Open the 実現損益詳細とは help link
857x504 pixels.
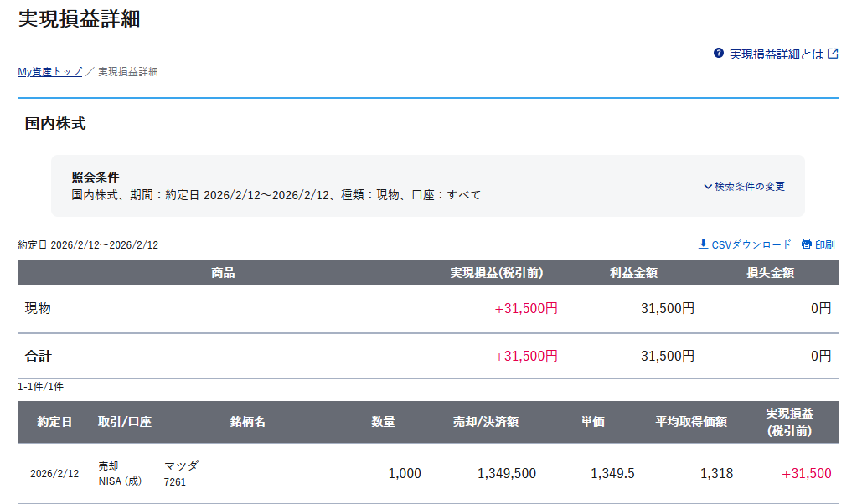point(777,54)
